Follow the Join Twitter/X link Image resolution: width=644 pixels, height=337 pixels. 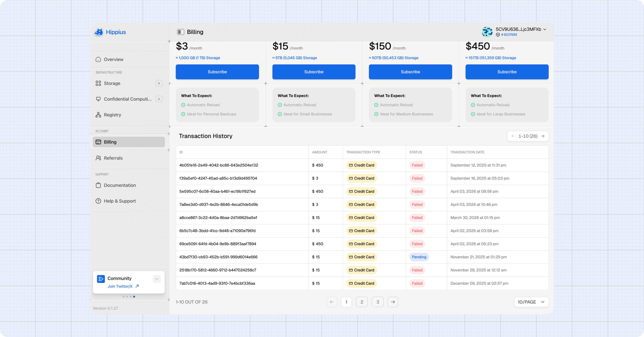tap(120, 286)
